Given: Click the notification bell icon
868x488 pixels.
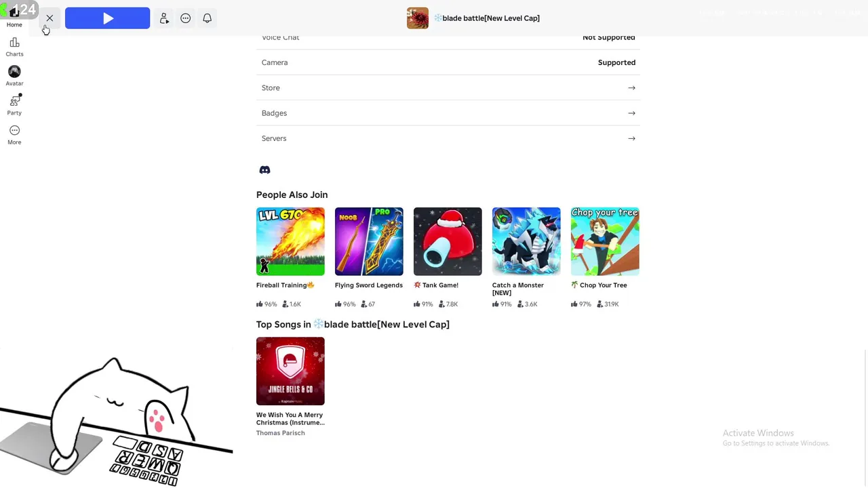Looking at the screenshot, I should point(208,18).
